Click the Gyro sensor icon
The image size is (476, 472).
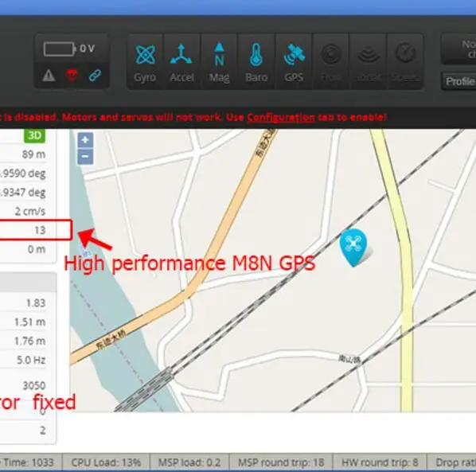145,55
